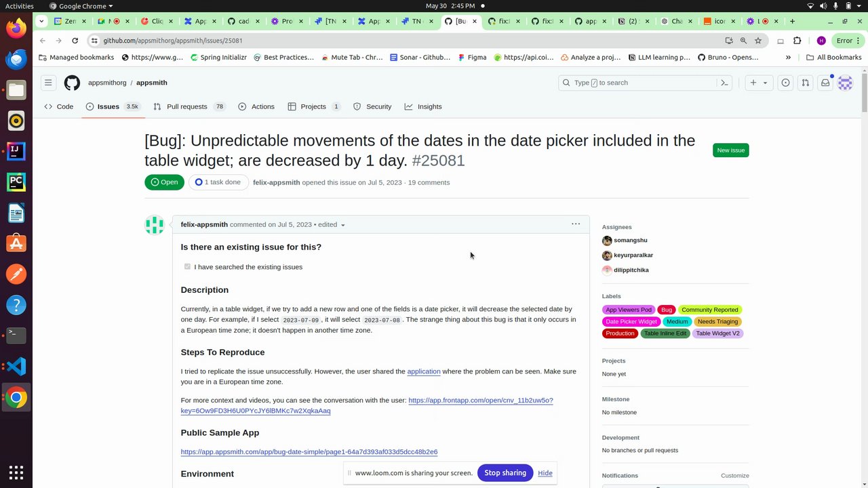Open the Projects tab
This screenshot has width=868, height=488.
pyautogui.click(x=314, y=106)
